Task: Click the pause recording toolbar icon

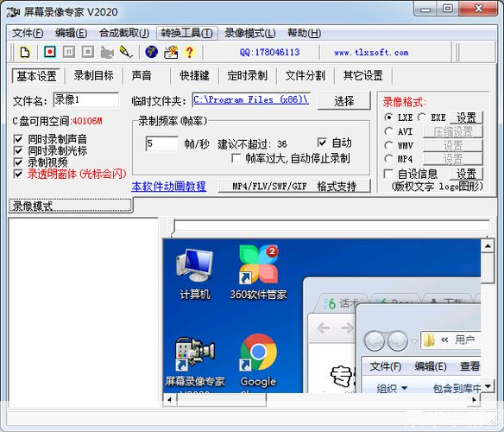Action: tap(69, 52)
